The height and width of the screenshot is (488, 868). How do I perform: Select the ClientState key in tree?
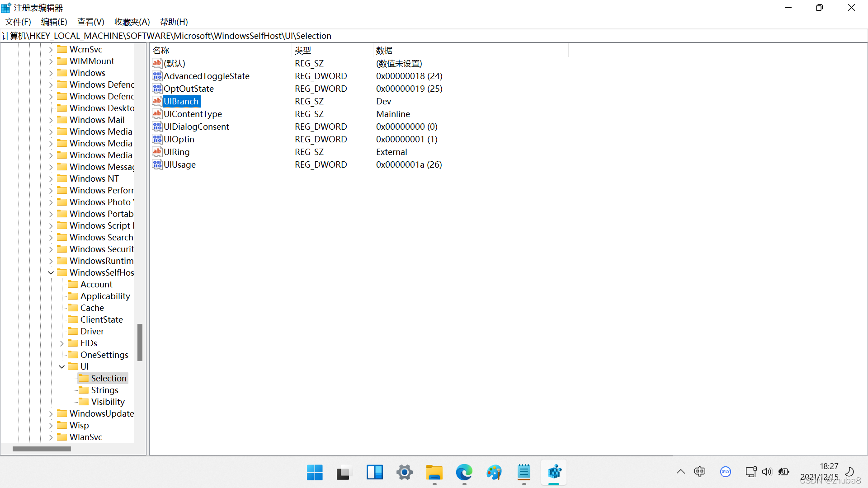point(101,319)
